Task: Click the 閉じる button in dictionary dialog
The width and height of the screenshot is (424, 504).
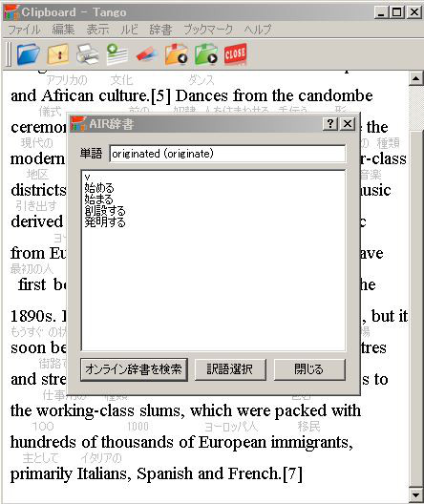Action: 309,369
